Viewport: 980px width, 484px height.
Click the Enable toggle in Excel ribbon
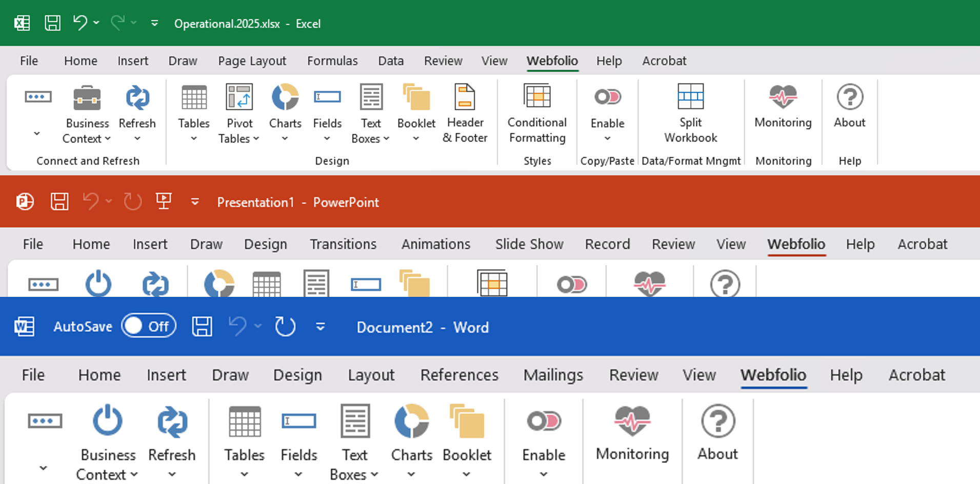pos(607,97)
